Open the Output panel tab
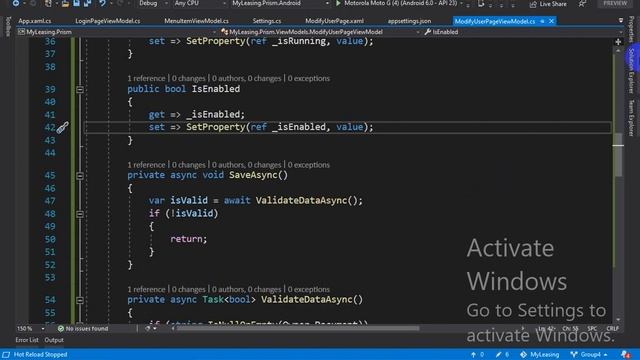 pos(54,340)
